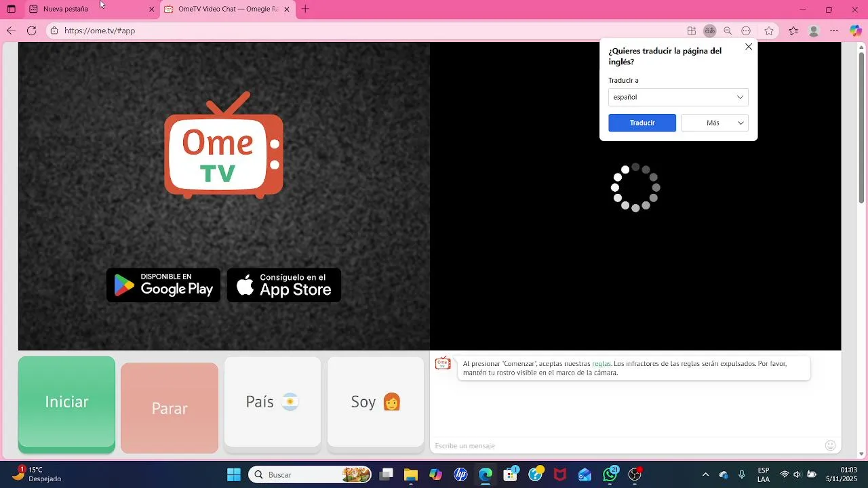Open Outlook from taskbar

tap(585, 474)
